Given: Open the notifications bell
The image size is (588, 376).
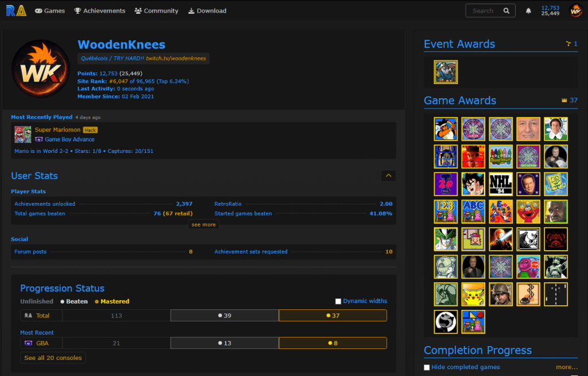Looking at the screenshot, I should pyautogui.click(x=528, y=11).
